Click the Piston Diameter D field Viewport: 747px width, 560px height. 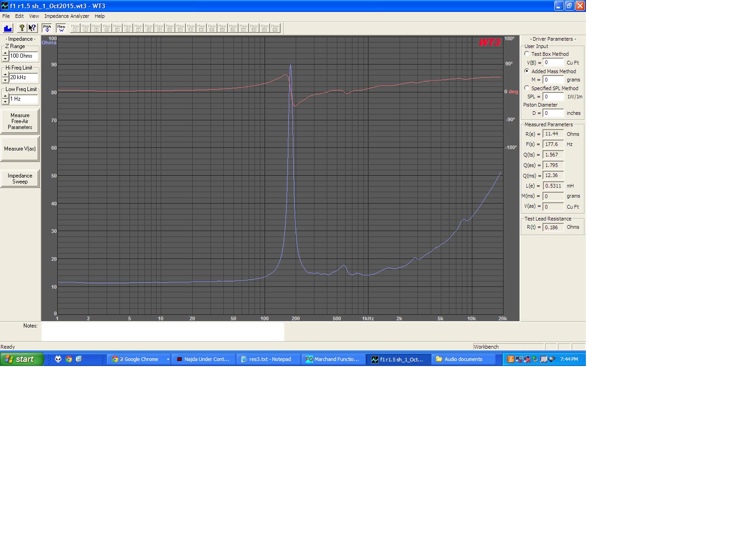[553, 113]
